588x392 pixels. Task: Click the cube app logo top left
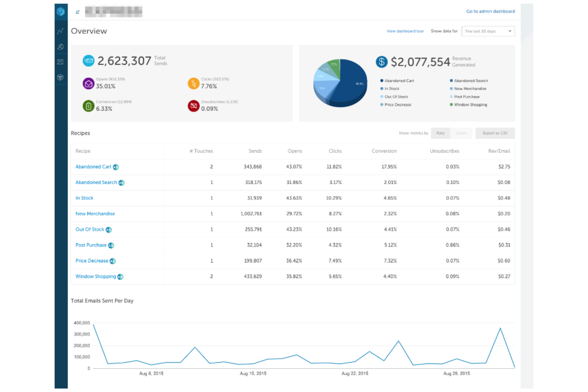(x=60, y=12)
